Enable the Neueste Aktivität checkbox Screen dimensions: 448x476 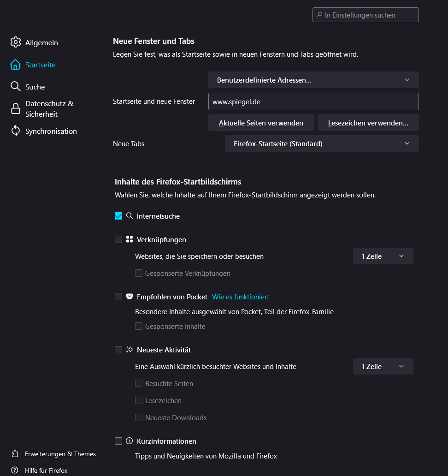pos(118,350)
